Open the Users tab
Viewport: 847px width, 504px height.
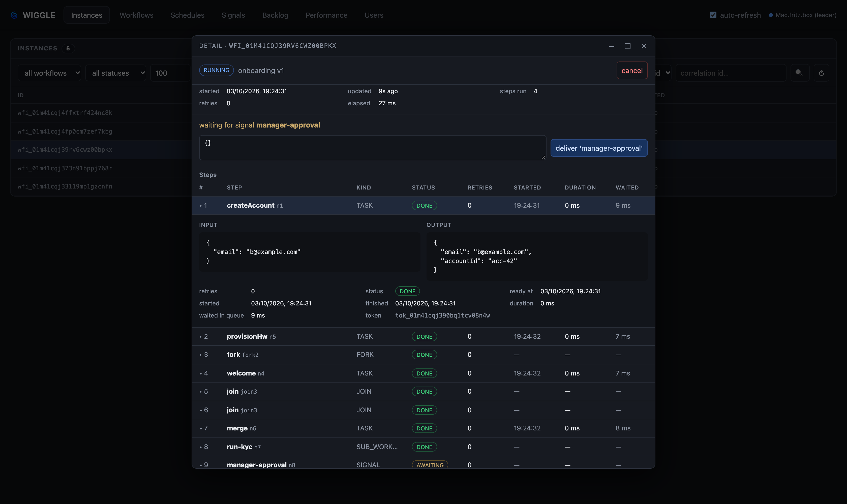(x=374, y=15)
